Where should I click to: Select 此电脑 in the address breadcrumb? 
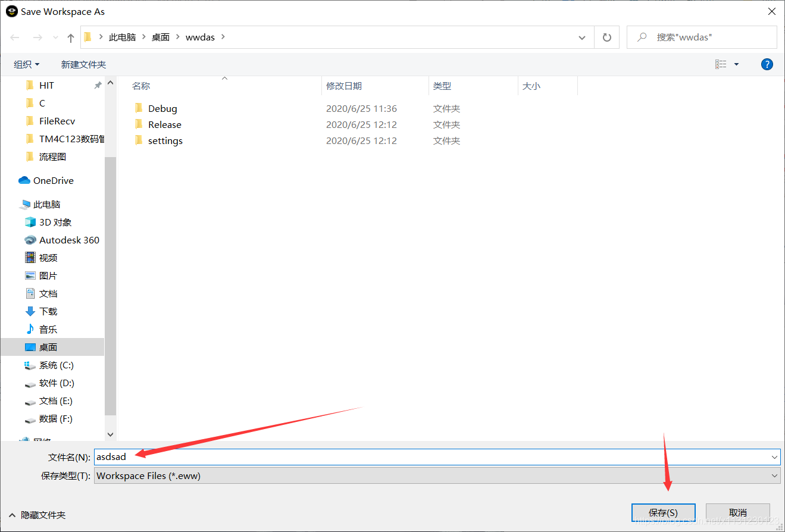122,37
